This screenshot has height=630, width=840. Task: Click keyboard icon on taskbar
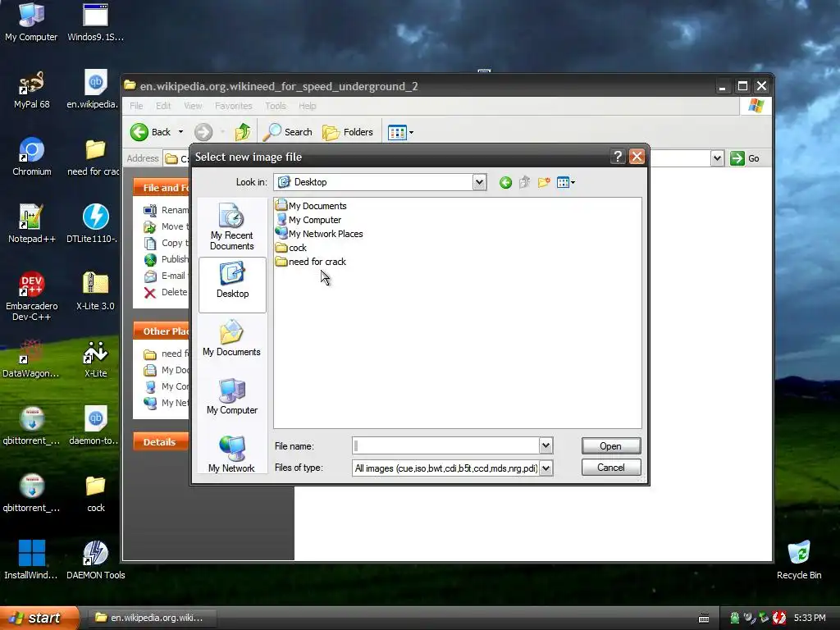(704, 619)
